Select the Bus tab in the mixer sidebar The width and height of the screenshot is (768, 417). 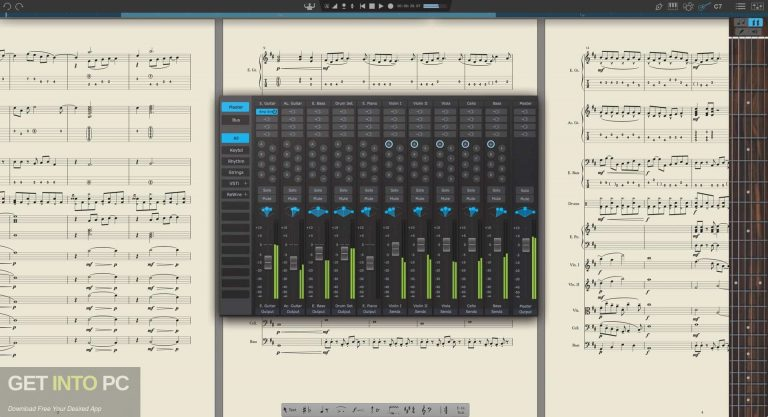(x=236, y=120)
